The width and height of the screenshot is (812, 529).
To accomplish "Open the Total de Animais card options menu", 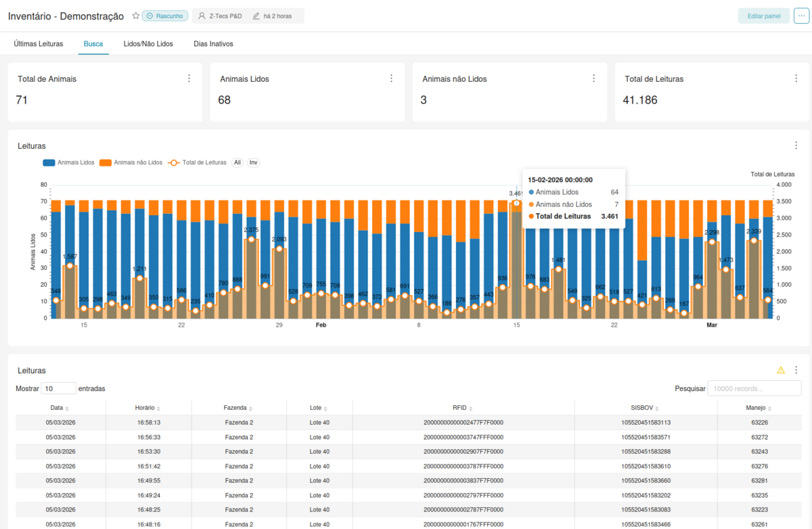I will pos(189,78).
